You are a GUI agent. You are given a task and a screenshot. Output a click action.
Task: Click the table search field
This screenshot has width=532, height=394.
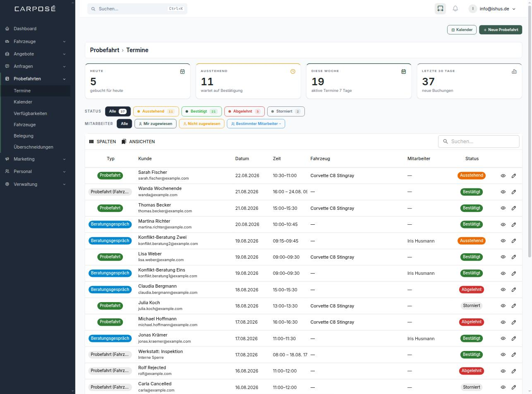pyautogui.click(x=479, y=142)
